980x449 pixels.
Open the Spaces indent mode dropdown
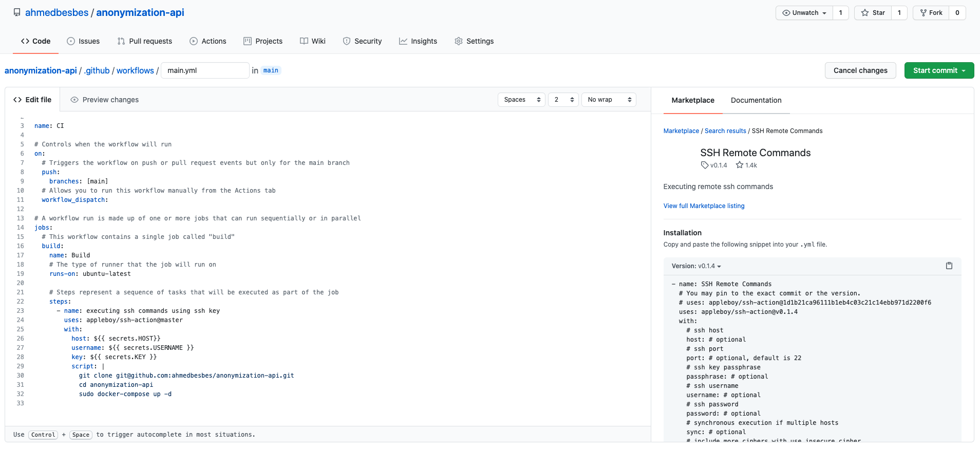coord(521,100)
